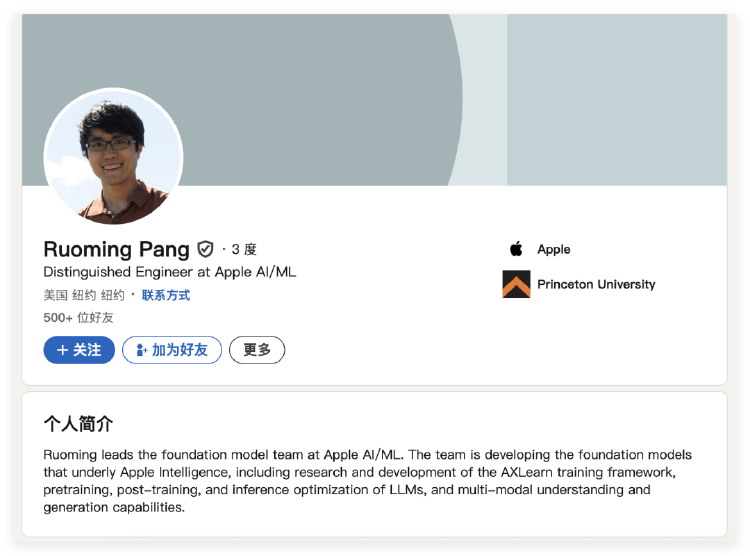This screenshot has width=750, height=556.
Task: Open Ruoming Pang's profile photo
Action: (x=113, y=157)
